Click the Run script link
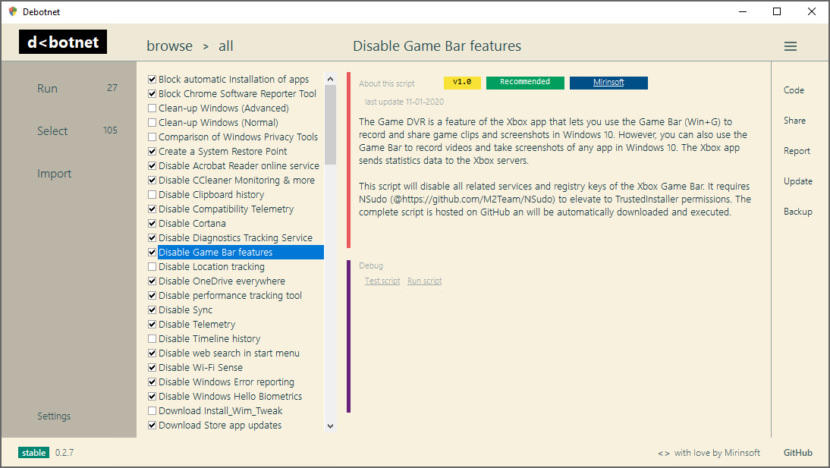Viewport: 830px width, 468px height. point(424,281)
